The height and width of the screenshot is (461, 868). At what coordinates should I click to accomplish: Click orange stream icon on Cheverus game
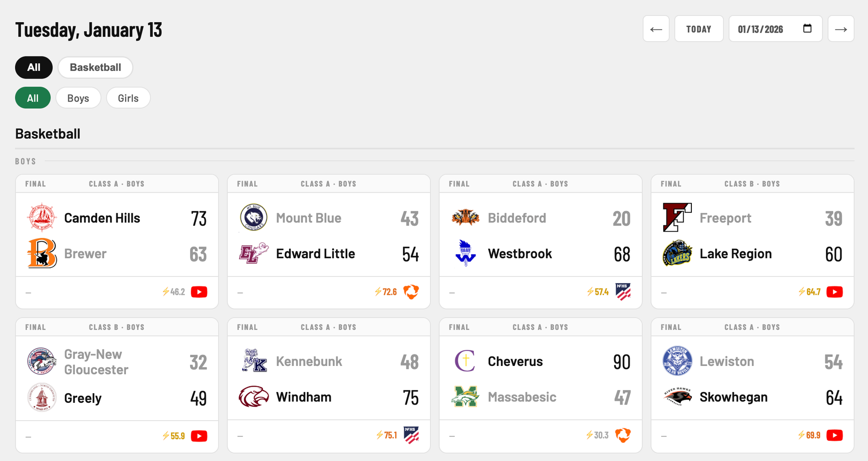coord(623,435)
